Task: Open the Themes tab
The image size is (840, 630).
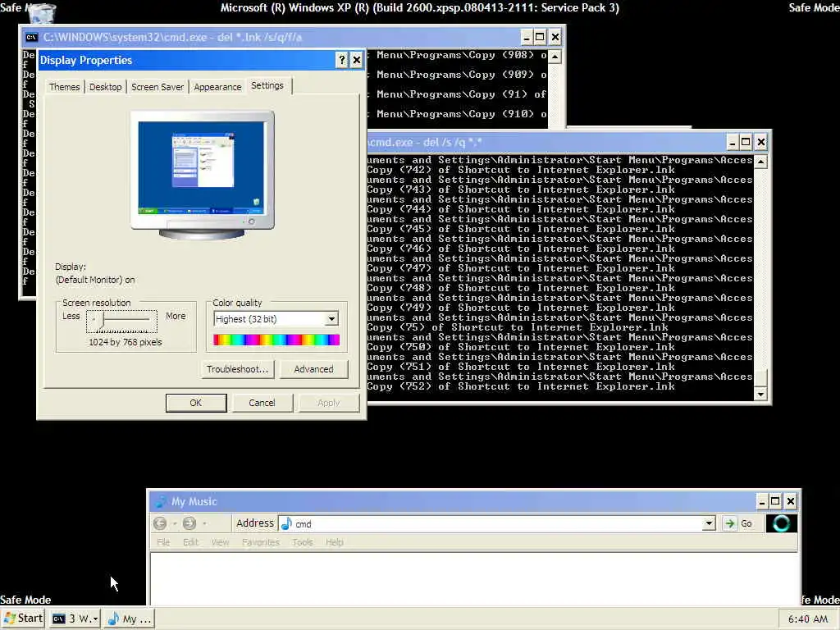Action: (x=64, y=87)
